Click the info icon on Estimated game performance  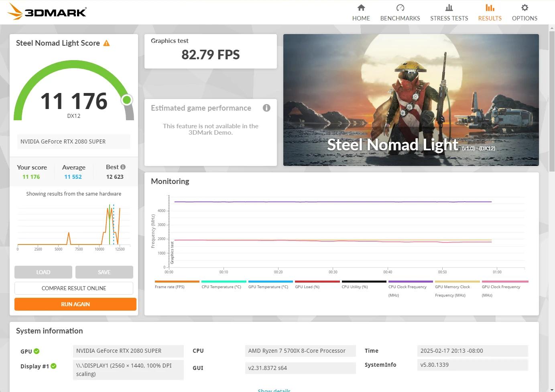point(266,108)
